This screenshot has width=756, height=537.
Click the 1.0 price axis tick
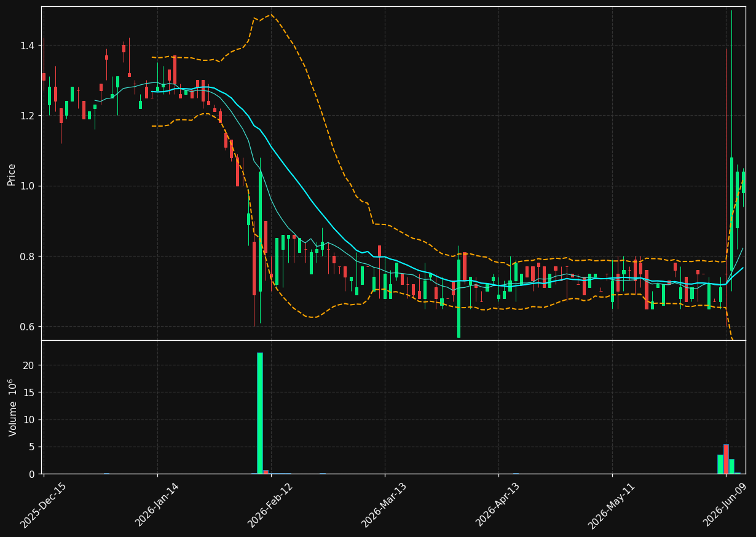point(28,186)
